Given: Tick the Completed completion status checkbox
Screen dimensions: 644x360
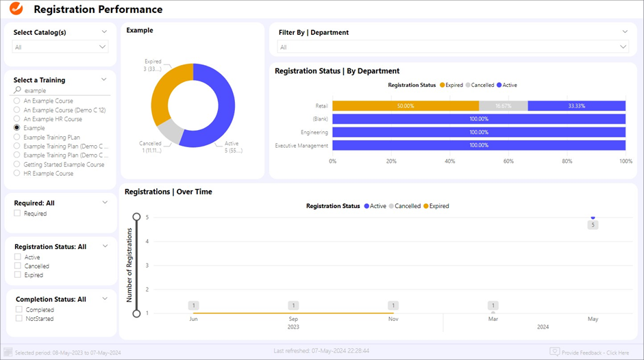Looking at the screenshot, I should pos(19,310).
